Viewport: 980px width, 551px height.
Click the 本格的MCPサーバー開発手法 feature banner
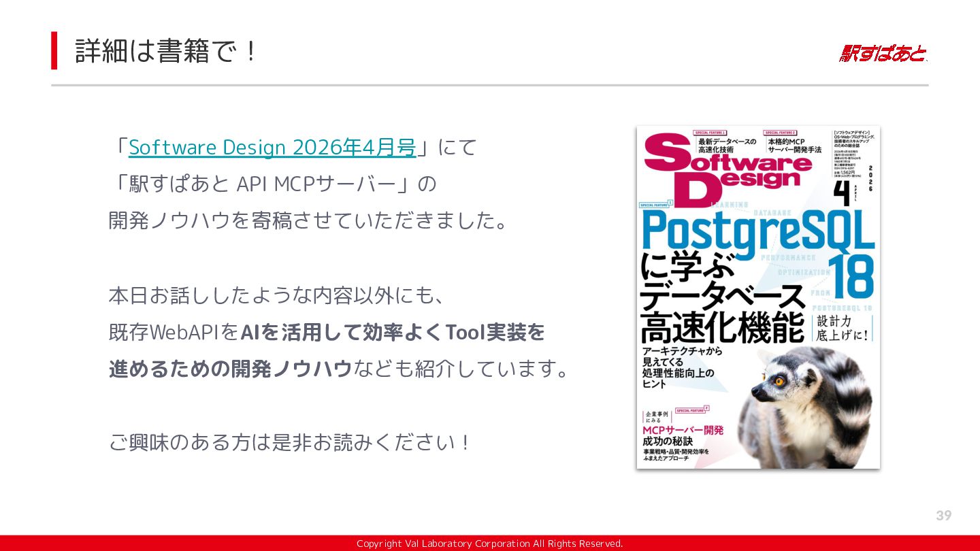click(x=795, y=145)
